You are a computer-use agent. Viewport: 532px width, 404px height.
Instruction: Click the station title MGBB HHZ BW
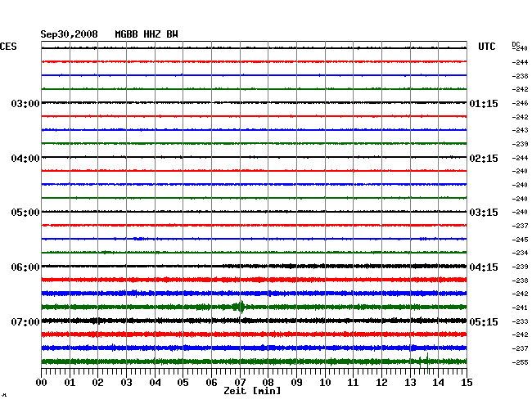tap(147, 34)
